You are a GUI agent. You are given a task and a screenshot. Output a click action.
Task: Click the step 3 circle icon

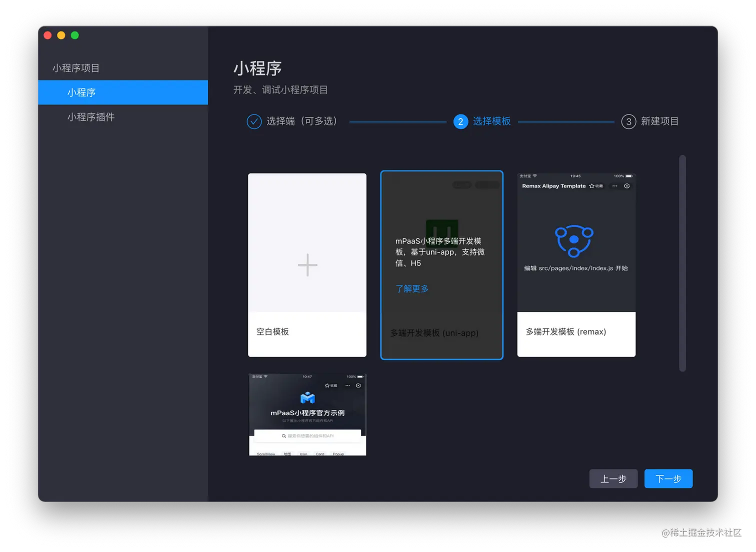(628, 121)
